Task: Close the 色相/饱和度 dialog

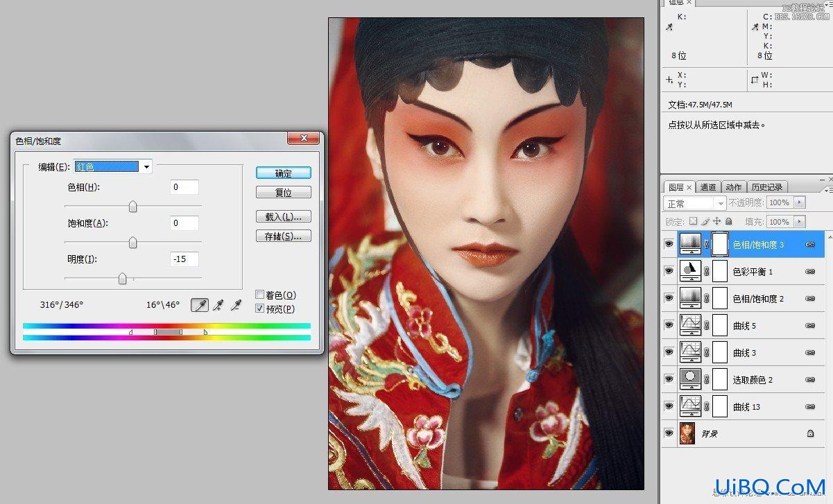Action: click(302, 139)
